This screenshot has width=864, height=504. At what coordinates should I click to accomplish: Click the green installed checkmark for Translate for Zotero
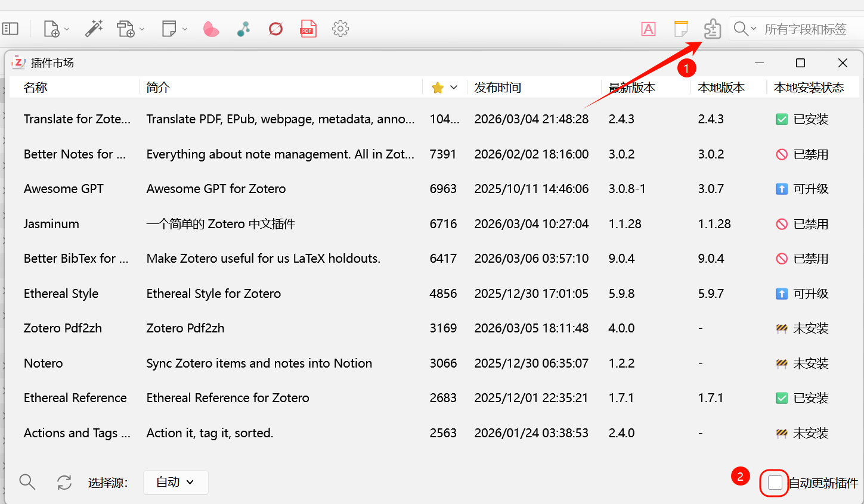coord(782,119)
